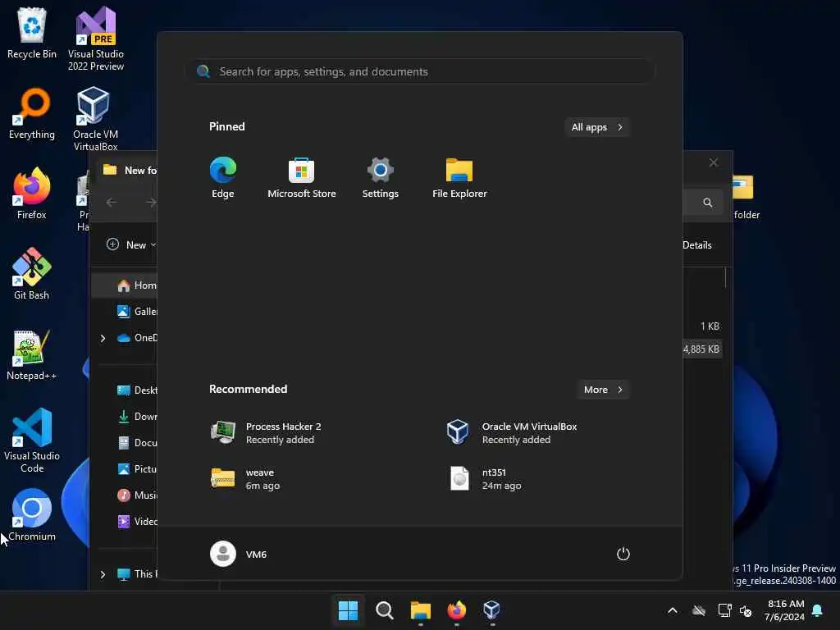840x630 pixels.
Task: Select Chromium desktop shortcut
Action: tap(32, 515)
